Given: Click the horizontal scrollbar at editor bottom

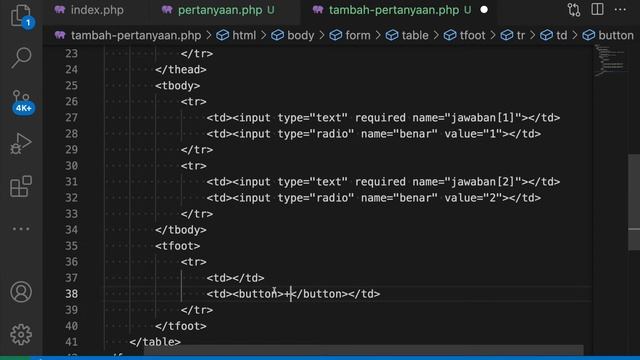Looking at the screenshot, I should [363, 350].
